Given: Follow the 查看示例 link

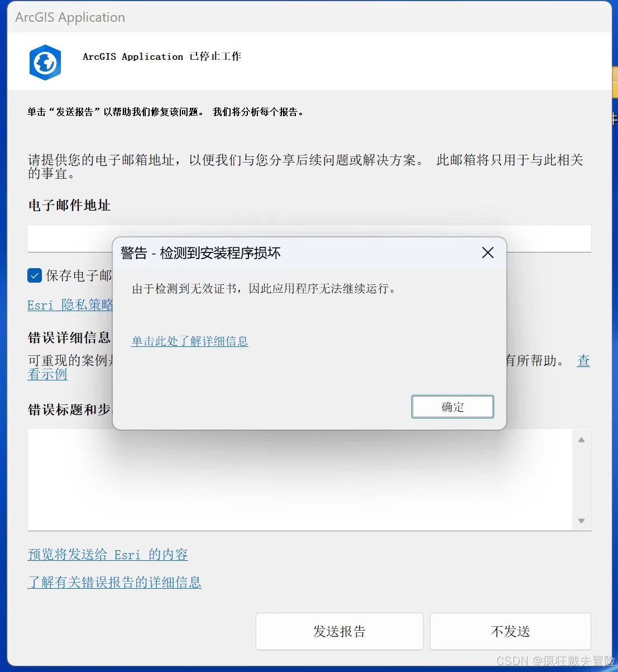Looking at the screenshot, I should (47, 375).
